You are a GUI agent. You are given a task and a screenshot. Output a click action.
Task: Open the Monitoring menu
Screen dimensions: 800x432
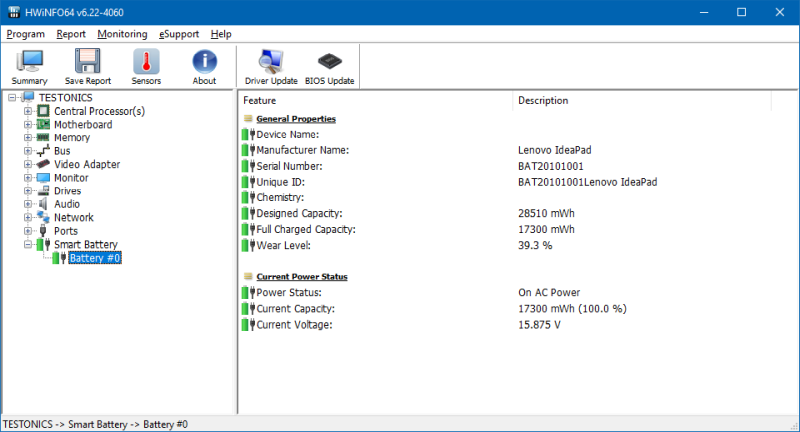[x=122, y=34]
